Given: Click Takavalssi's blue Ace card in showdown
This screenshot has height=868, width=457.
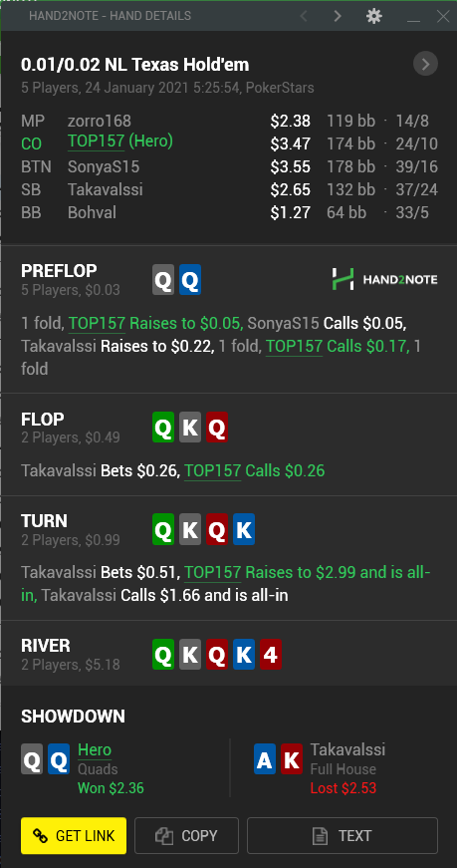Looking at the screenshot, I should click(x=265, y=759).
